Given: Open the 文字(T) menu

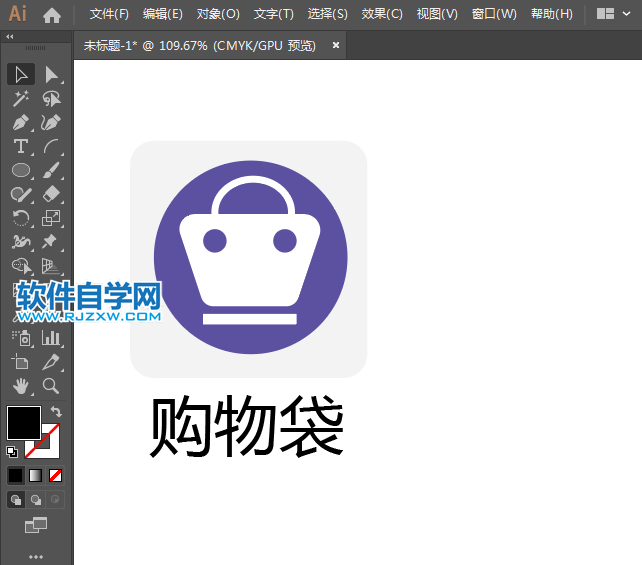Looking at the screenshot, I should click(x=274, y=14).
